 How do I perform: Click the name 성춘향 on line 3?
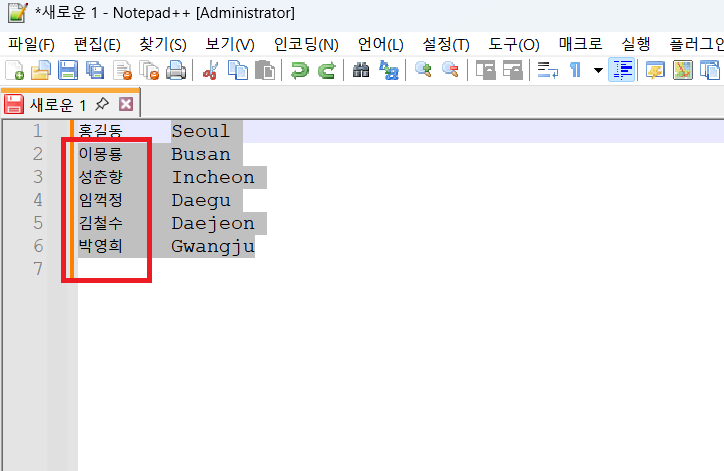pos(100,177)
